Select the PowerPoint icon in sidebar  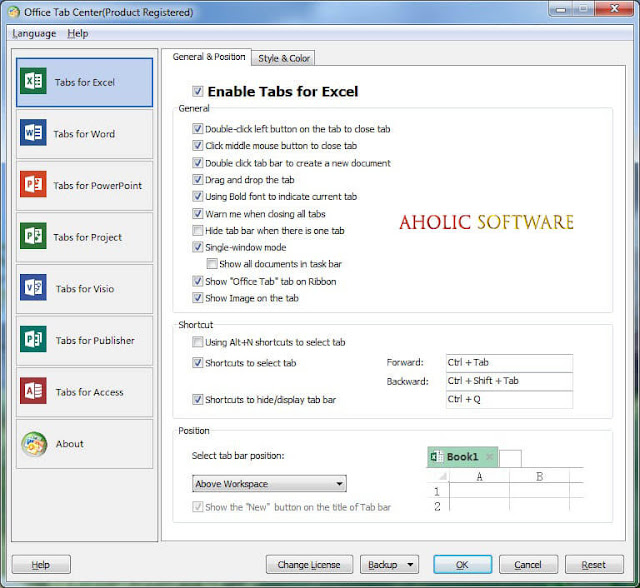pos(33,184)
